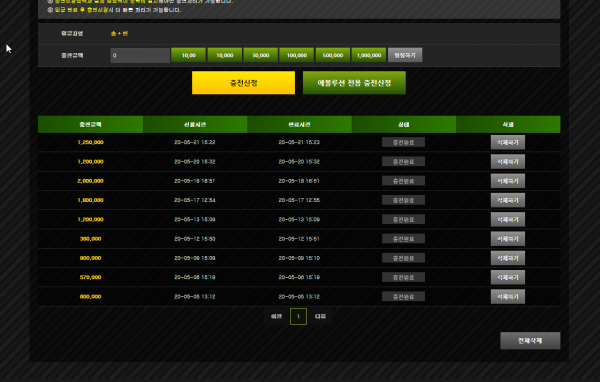Click the 380,000 amount cell
Image resolution: width=600 pixels, height=382 pixels.
90,238
